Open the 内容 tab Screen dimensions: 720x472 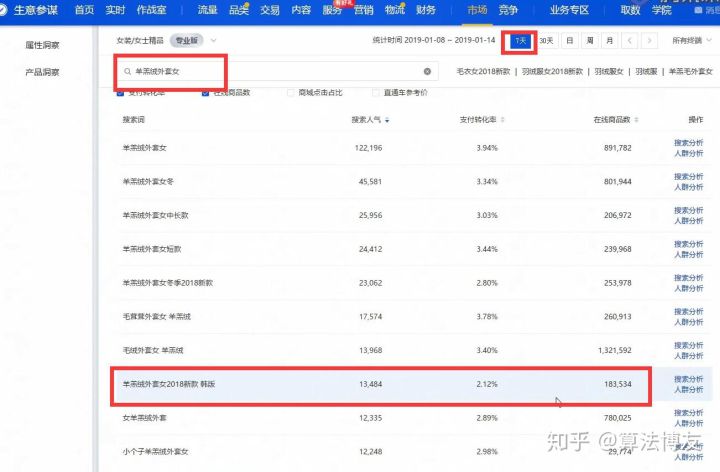tap(301, 10)
